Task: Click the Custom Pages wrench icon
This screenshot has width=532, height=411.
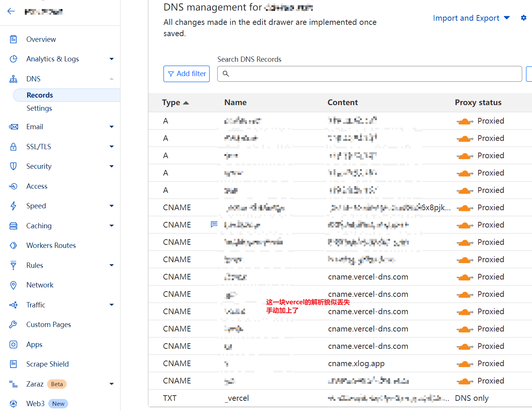Action: tap(14, 324)
